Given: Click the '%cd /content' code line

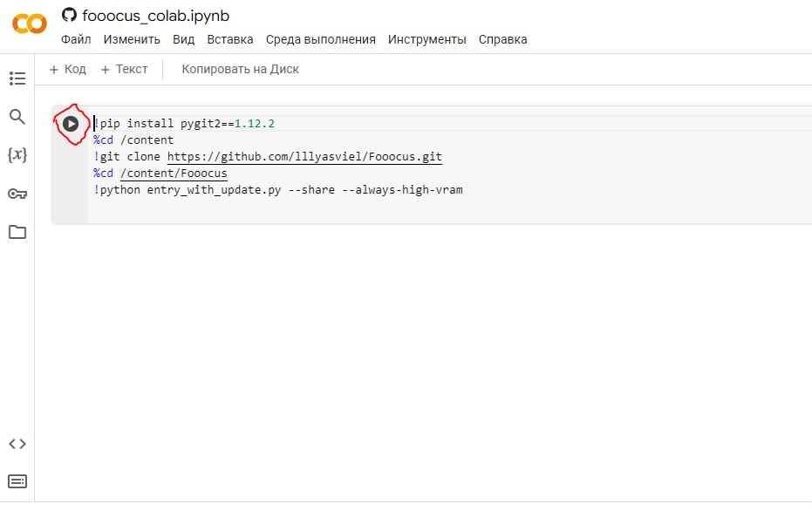Looking at the screenshot, I should (x=133, y=140).
